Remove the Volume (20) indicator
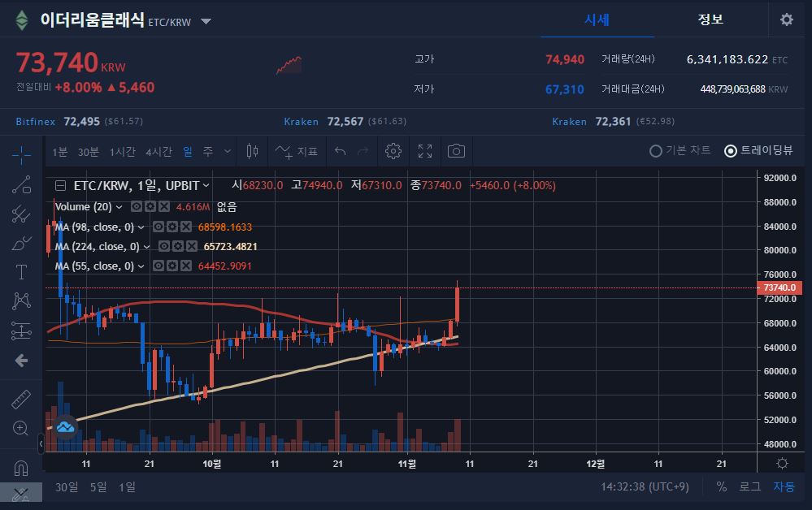812x510 pixels. pos(164,207)
